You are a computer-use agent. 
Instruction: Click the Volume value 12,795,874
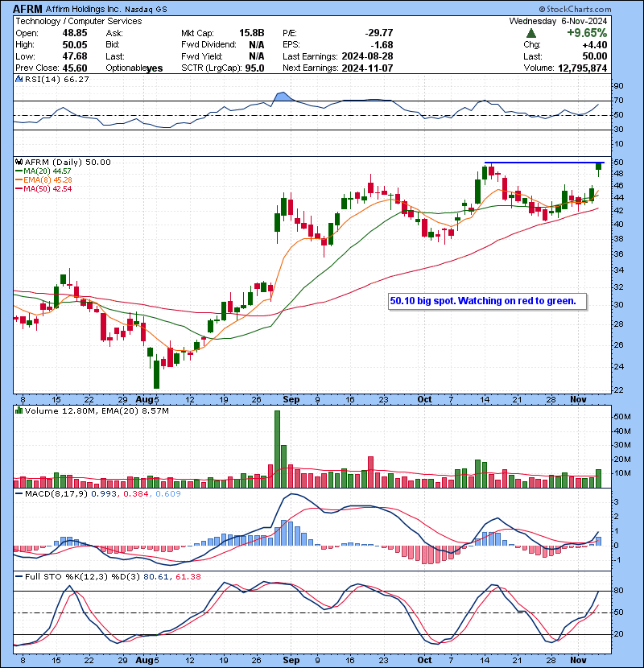coord(582,68)
